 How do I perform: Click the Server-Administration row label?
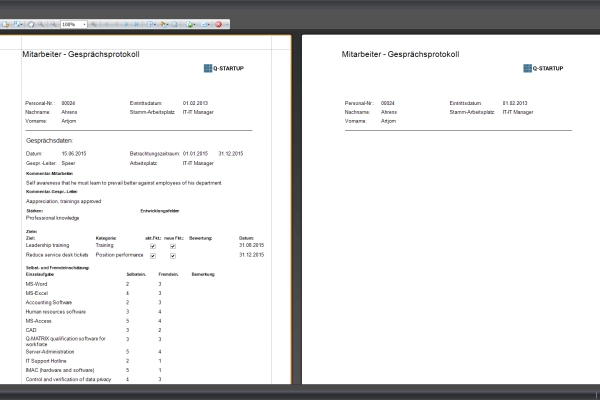click(x=50, y=351)
